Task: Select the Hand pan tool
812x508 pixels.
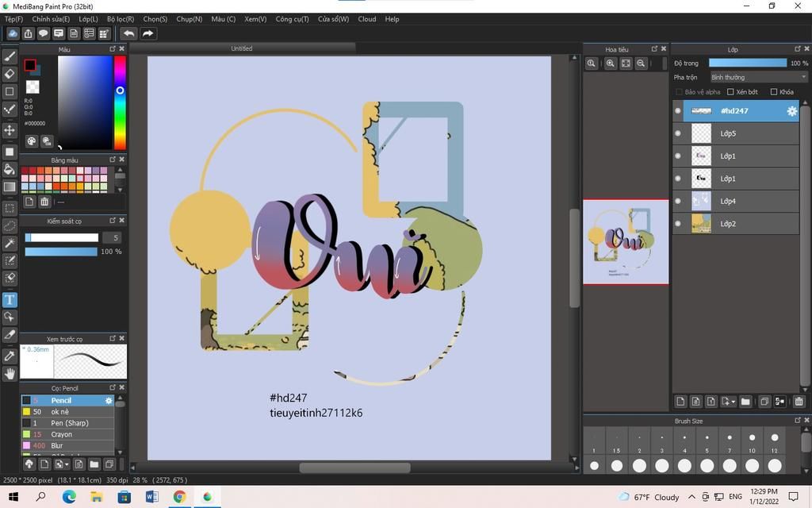Action: click(x=10, y=374)
